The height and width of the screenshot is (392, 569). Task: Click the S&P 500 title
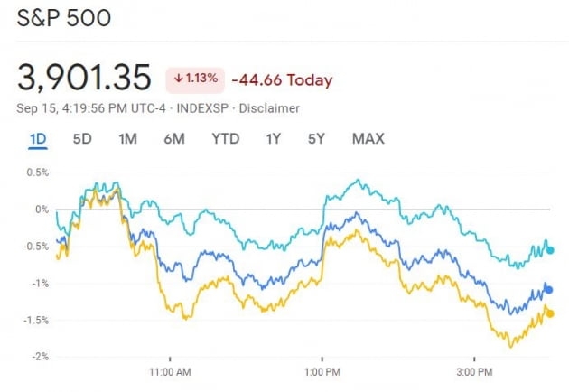point(63,18)
